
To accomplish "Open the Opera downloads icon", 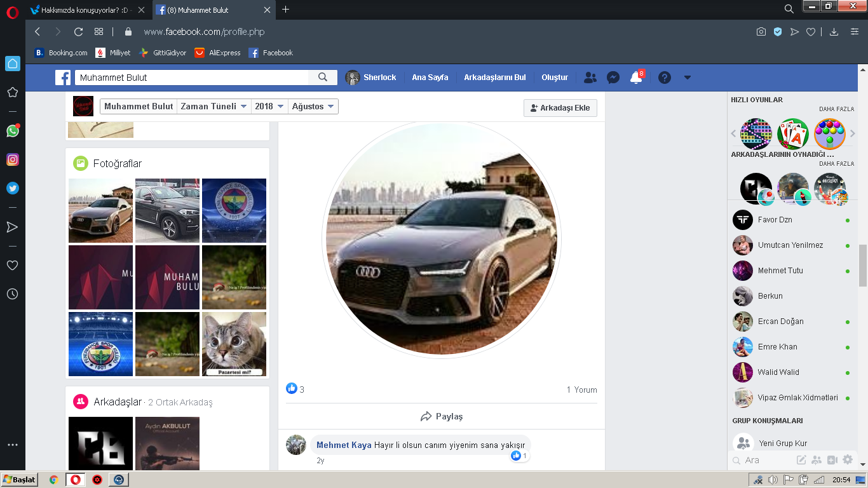I will (x=834, y=32).
